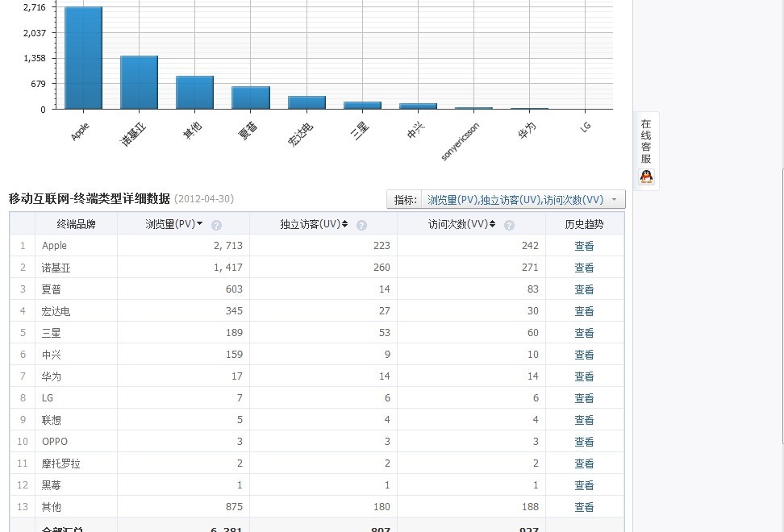Click 查看 link for 联想 row
Screen dimensions: 784x532
(584, 420)
